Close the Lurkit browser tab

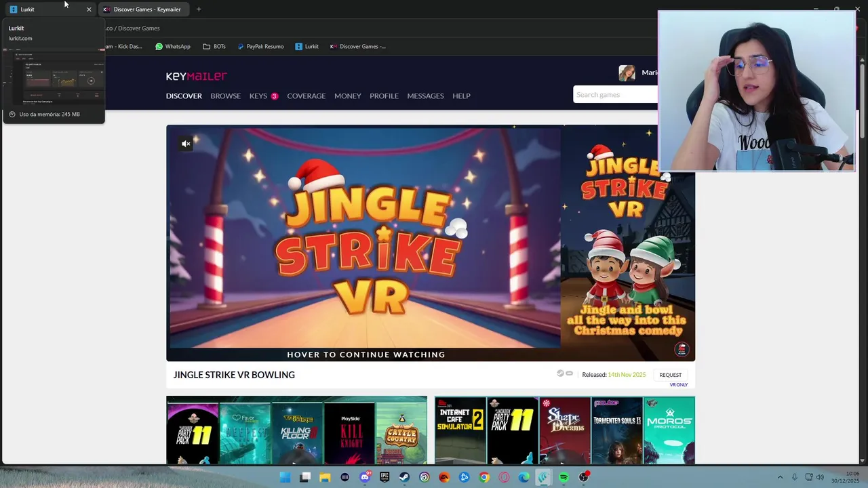click(x=89, y=9)
